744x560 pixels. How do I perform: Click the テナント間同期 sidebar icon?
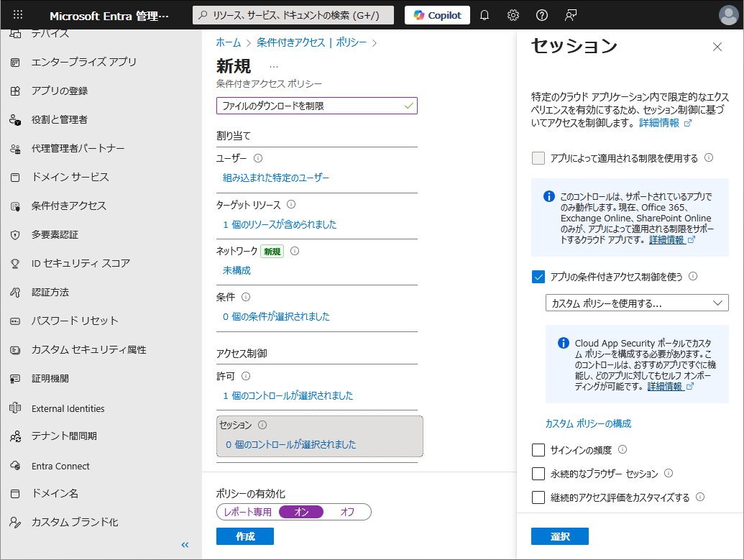point(15,436)
